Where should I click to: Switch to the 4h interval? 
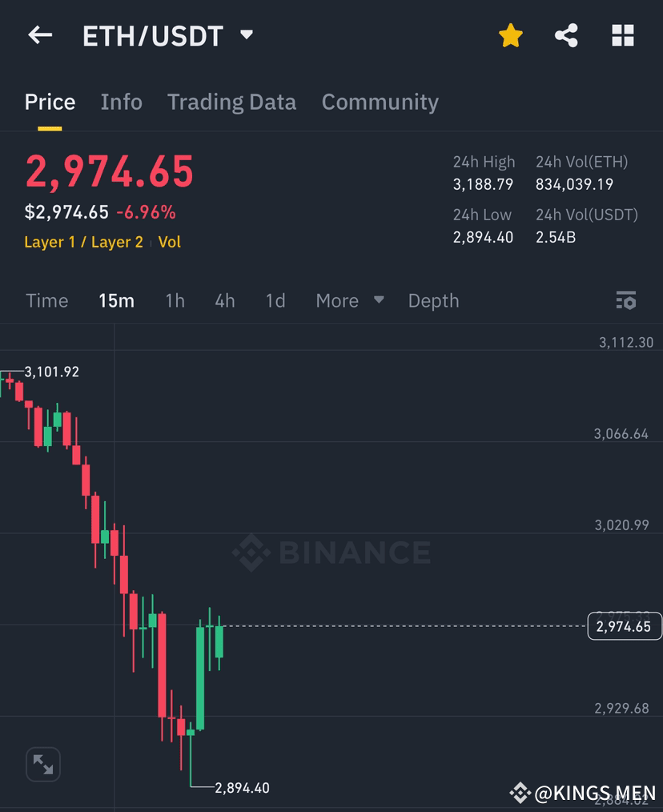click(224, 300)
